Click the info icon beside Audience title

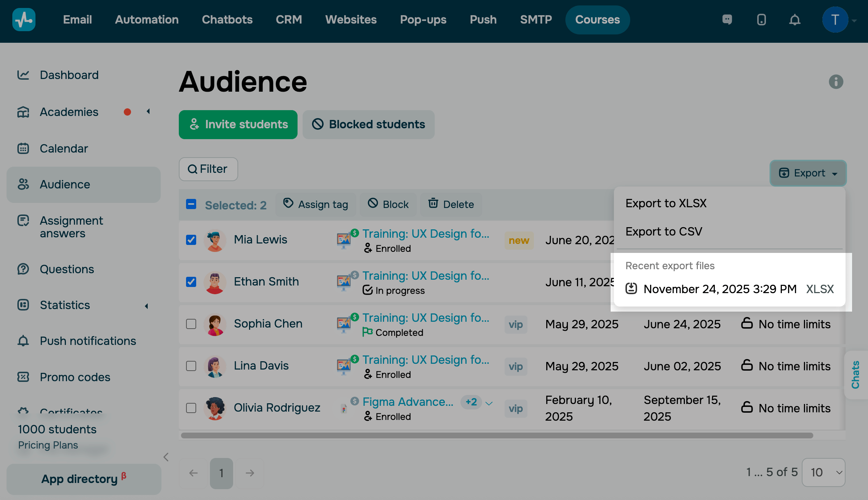pos(836,82)
